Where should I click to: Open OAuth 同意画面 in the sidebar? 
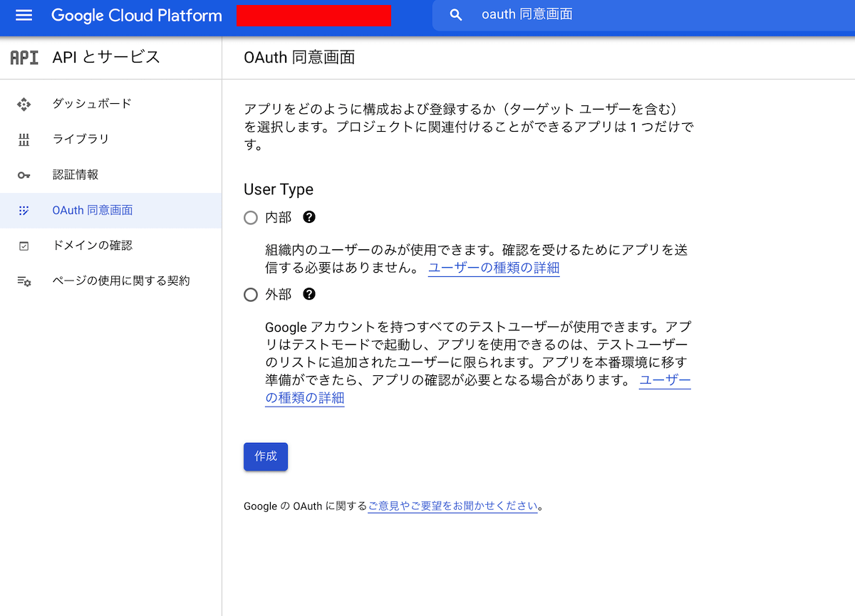pyautogui.click(x=110, y=211)
